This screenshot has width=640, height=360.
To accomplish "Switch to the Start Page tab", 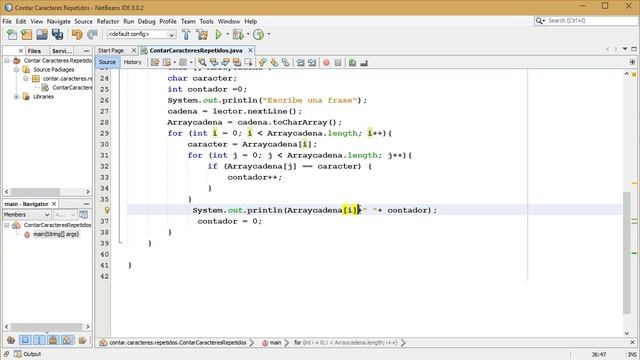I will [x=111, y=50].
